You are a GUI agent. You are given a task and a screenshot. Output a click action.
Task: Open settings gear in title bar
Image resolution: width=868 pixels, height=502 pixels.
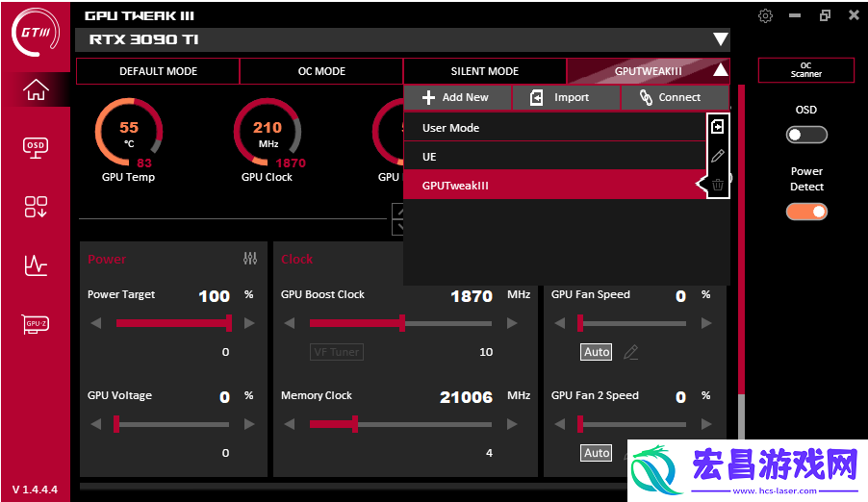click(765, 15)
